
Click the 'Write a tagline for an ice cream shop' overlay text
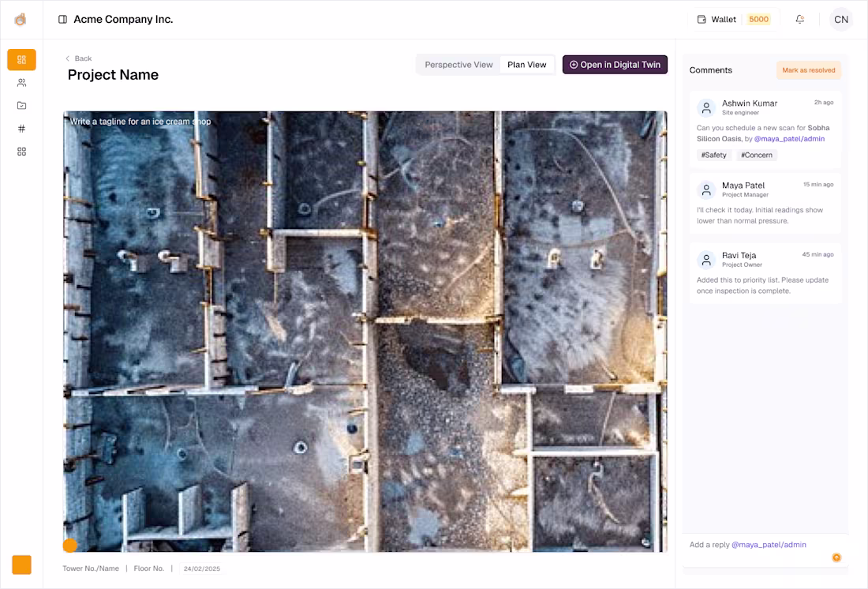click(140, 122)
